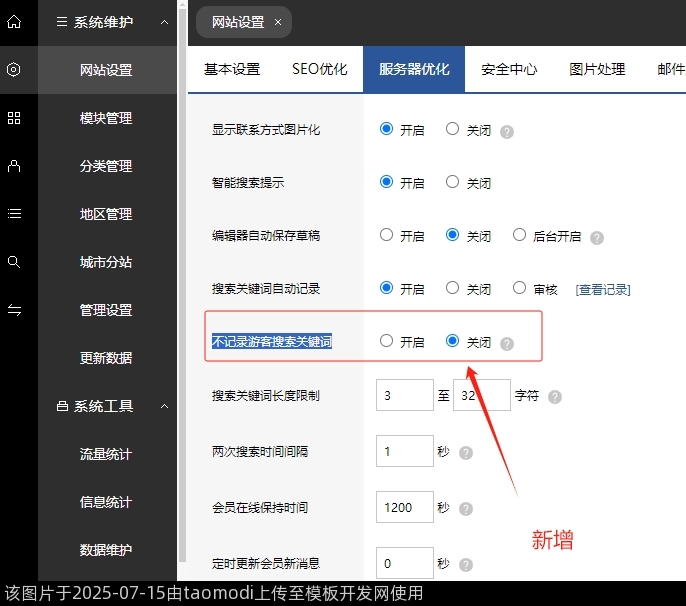Viewport: 686px width, 606px height.
Task: Click the 会员在线保持时间 input field
Action: [404, 507]
